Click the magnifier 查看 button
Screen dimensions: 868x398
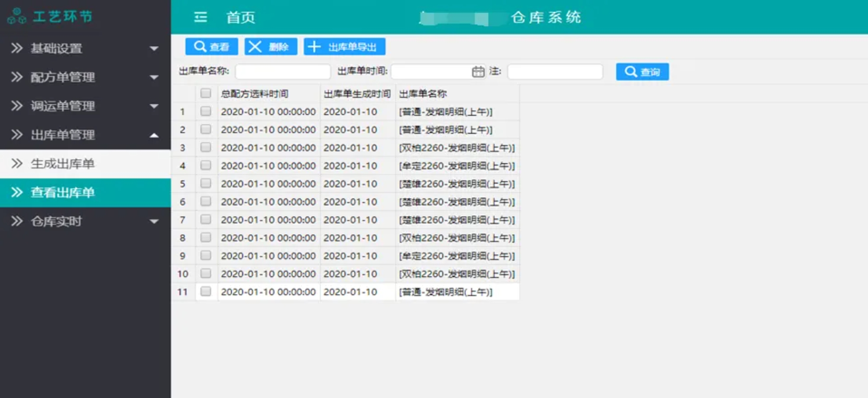pyautogui.click(x=211, y=47)
